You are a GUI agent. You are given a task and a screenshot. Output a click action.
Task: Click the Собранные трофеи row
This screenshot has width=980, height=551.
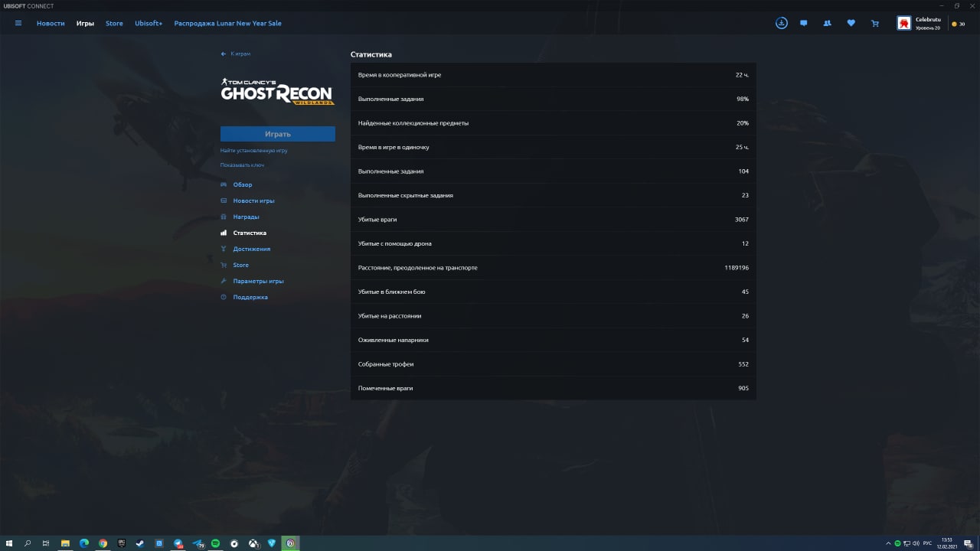(554, 364)
